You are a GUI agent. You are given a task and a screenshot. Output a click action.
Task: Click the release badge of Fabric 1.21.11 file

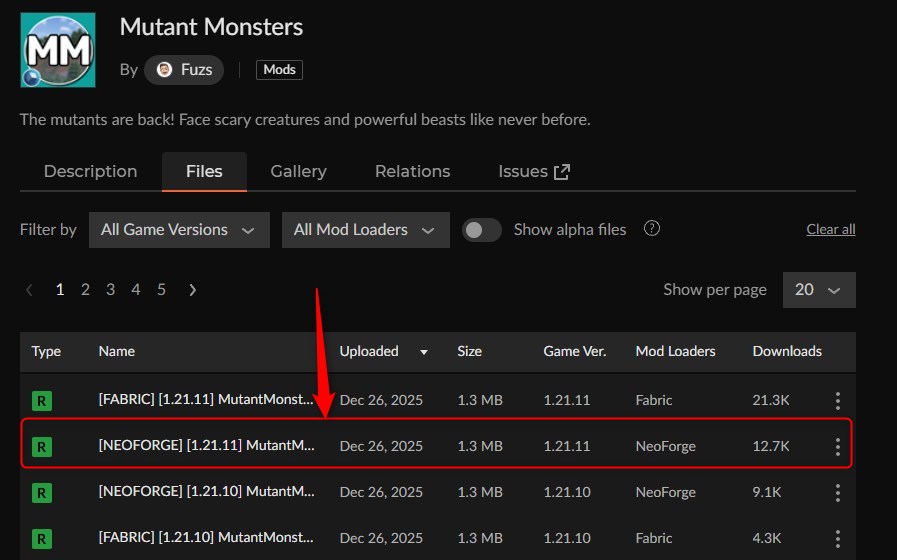tap(42, 401)
